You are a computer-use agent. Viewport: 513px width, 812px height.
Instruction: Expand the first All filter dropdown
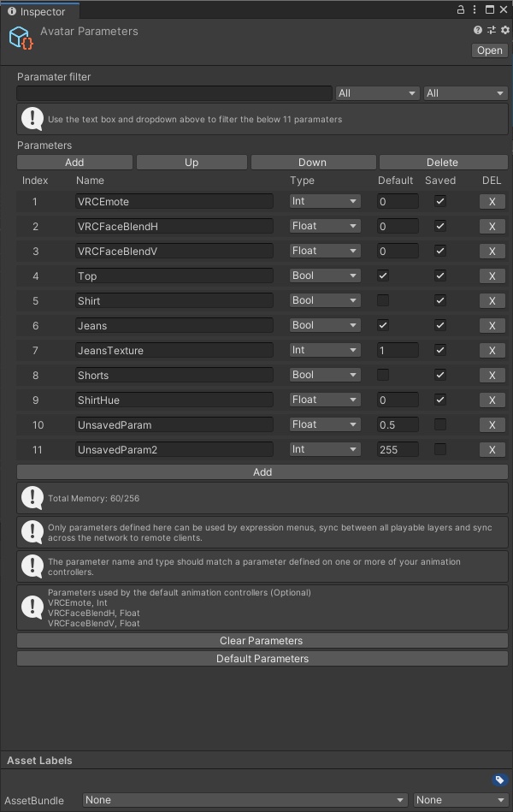click(x=376, y=93)
